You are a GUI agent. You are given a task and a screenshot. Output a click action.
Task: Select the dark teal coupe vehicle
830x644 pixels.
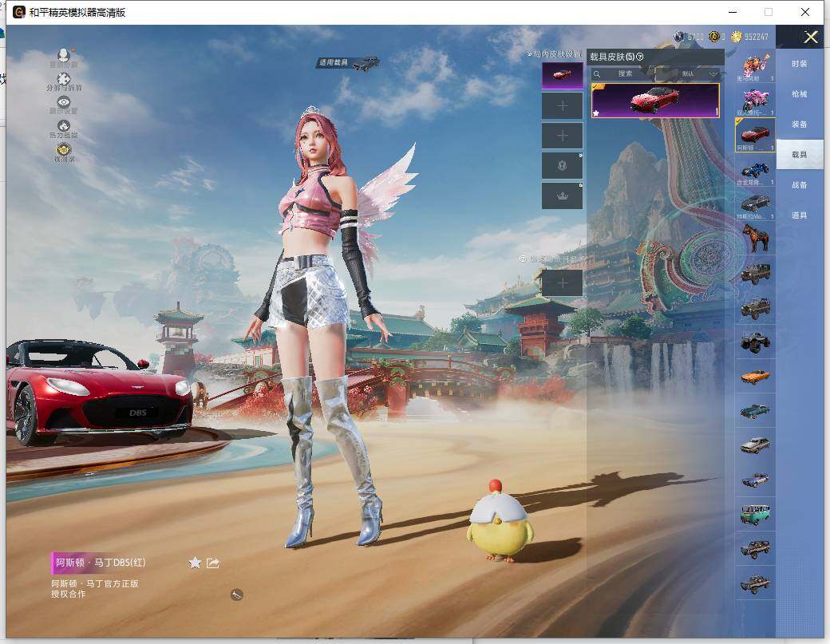click(x=755, y=411)
